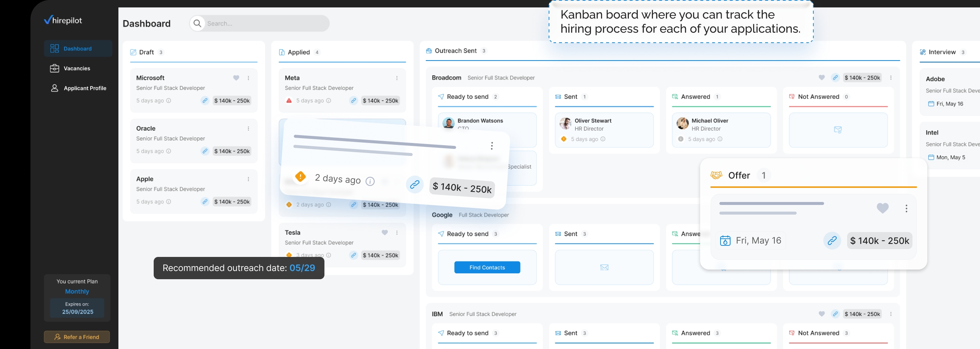Viewport: 980px width, 349px height.
Task: Open the three-dot menu on the Apple card
Action: tap(248, 179)
